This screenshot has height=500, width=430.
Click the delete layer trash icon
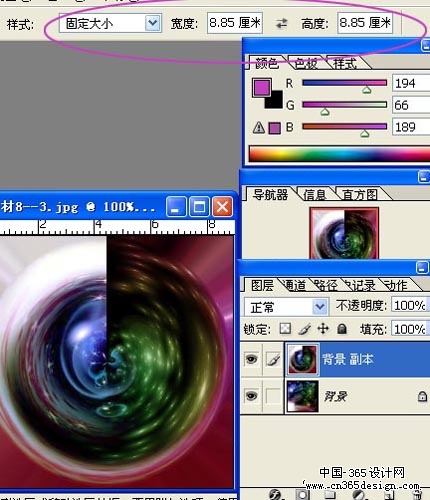[x=416, y=495]
